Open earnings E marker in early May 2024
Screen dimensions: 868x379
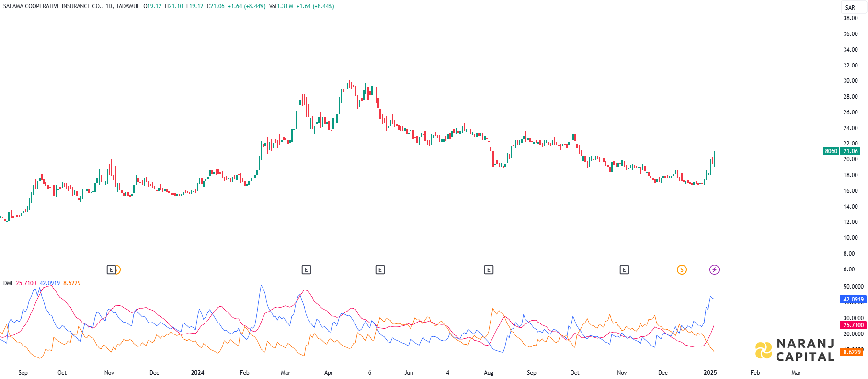(x=380, y=270)
